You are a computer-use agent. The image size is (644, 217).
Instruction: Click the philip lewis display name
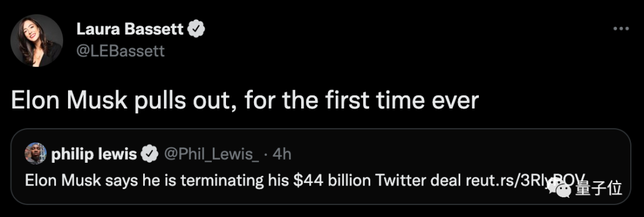click(x=94, y=154)
